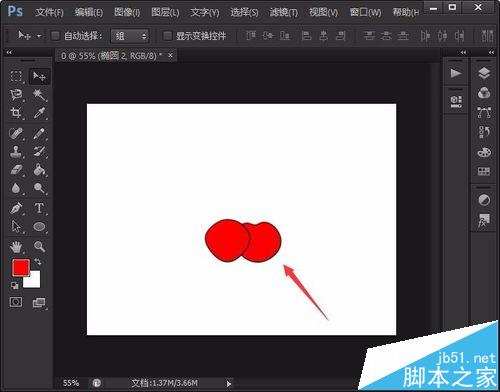The height and width of the screenshot is (392, 500).
Task: Select the Dodge tool
Action: pyautogui.click(x=39, y=188)
